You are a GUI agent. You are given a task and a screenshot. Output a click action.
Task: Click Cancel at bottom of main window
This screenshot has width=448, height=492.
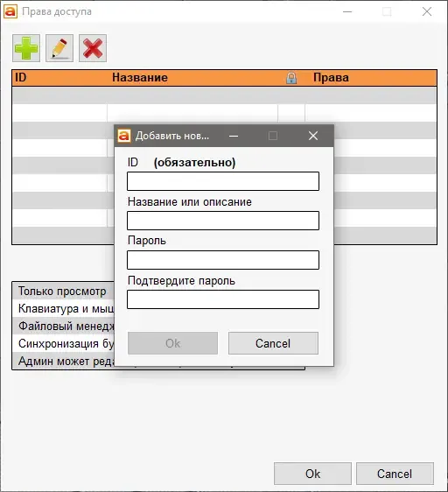395,474
